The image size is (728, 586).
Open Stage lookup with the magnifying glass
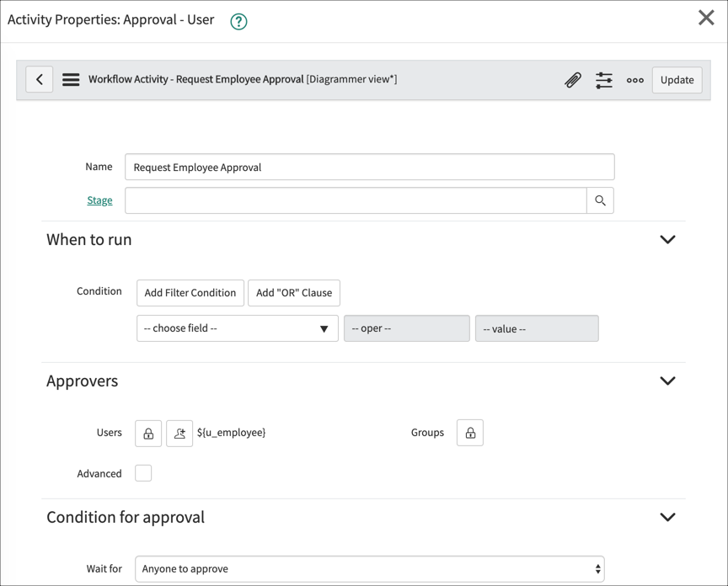600,200
